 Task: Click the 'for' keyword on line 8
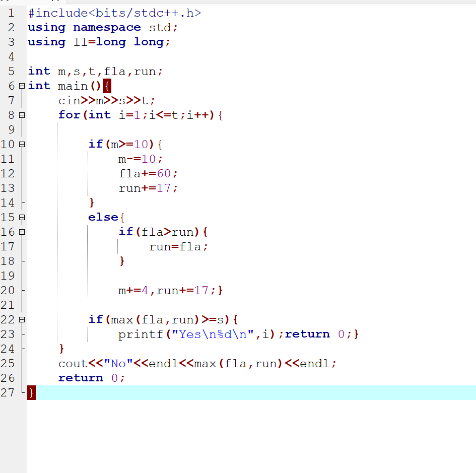point(69,115)
